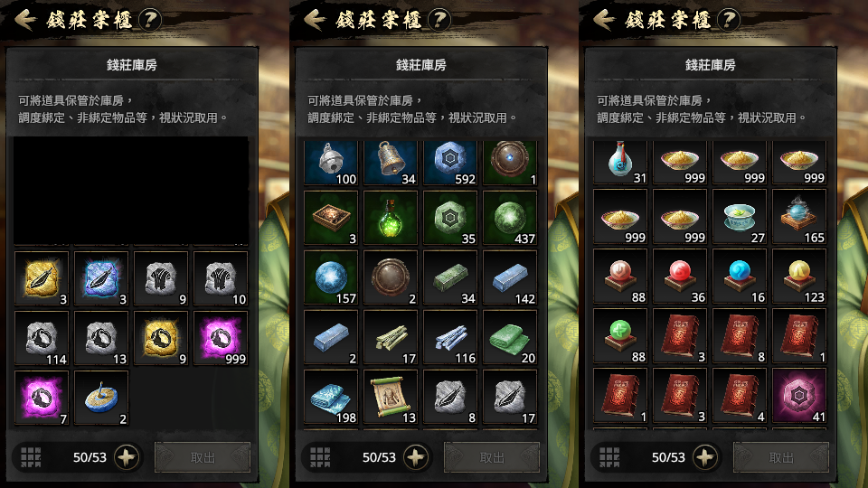
Task: Expand storage capacity with plus in left panel
Action: coord(127,457)
